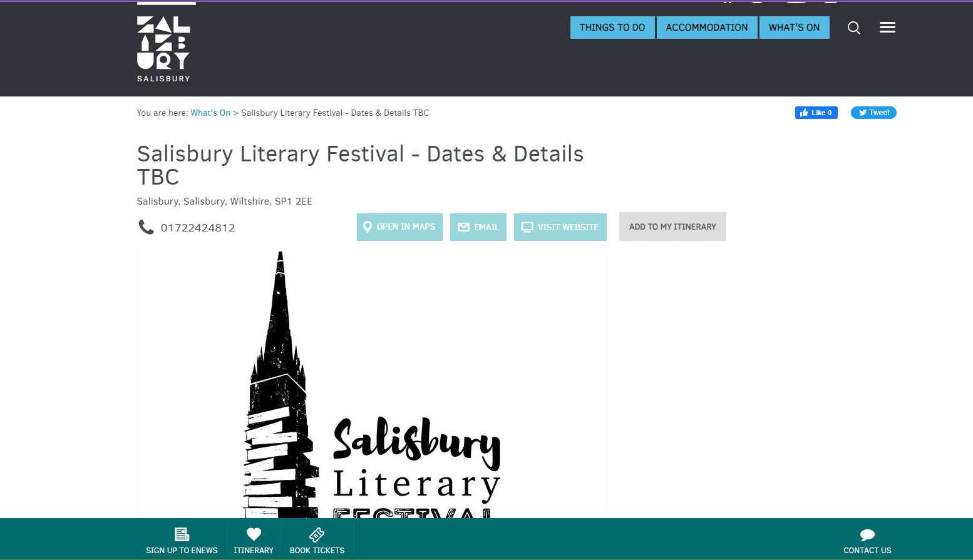
Task: Click the Book Tickets ticket icon
Action: (317, 534)
